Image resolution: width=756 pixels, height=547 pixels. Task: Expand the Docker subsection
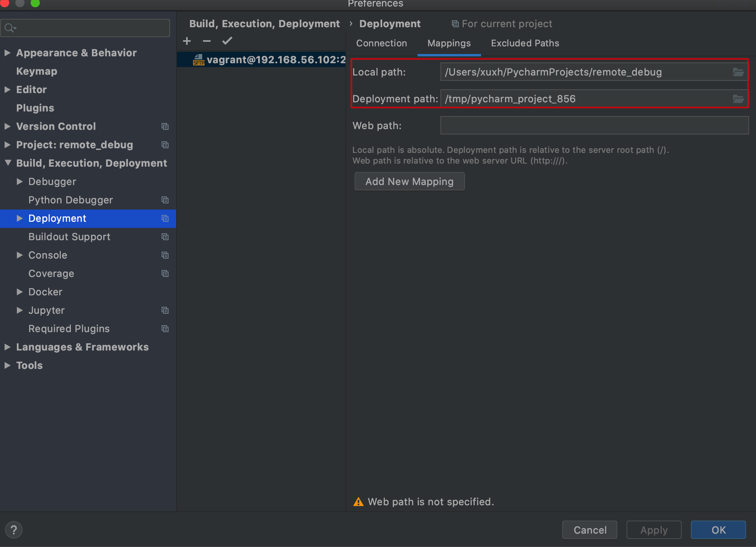(x=20, y=292)
